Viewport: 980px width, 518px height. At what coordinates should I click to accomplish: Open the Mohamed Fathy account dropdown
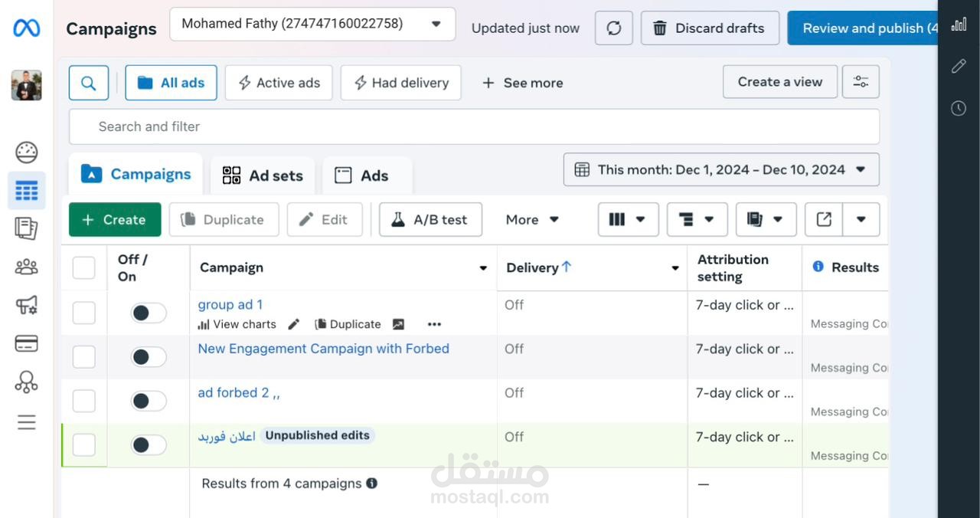[312, 25]
